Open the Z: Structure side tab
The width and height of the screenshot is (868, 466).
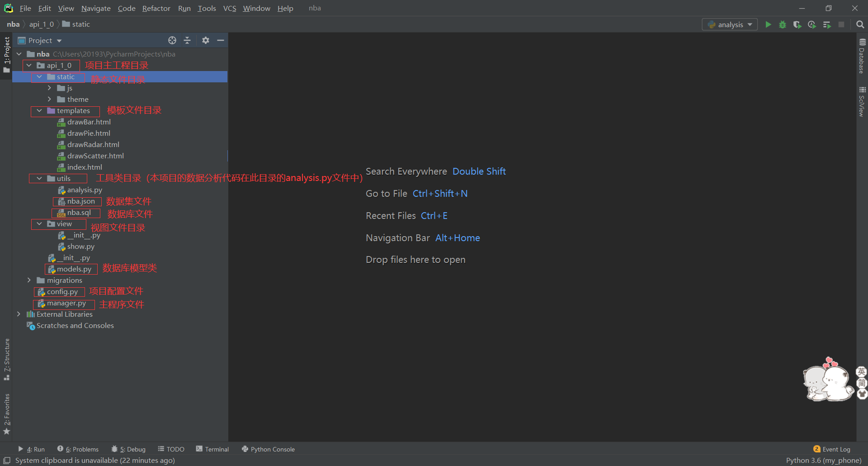click(x=6, y=359)
